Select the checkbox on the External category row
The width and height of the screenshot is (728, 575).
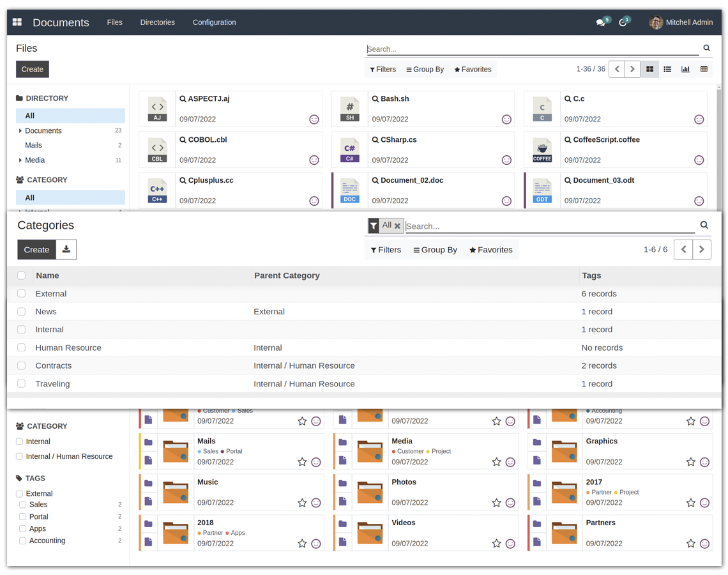(x=21, y=293)
